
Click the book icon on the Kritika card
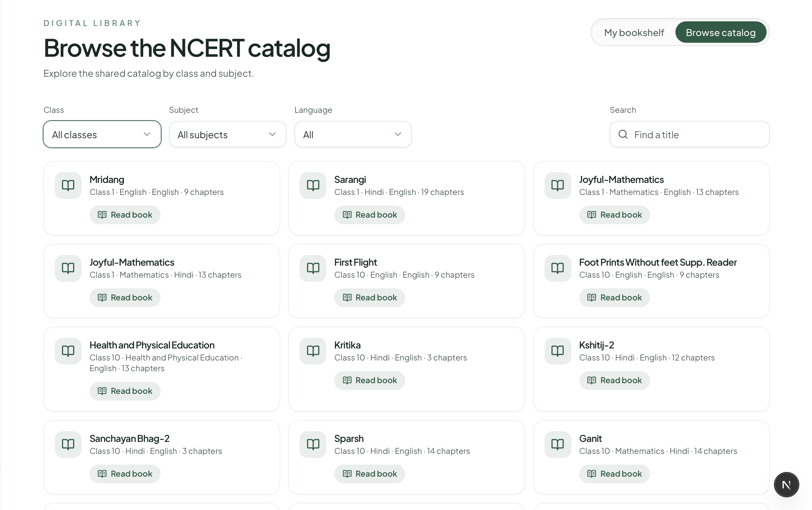tap(313, 351)
